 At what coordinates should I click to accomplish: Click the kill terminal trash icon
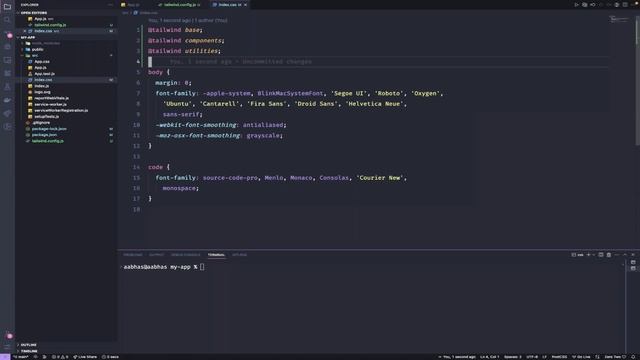(609, 255)
